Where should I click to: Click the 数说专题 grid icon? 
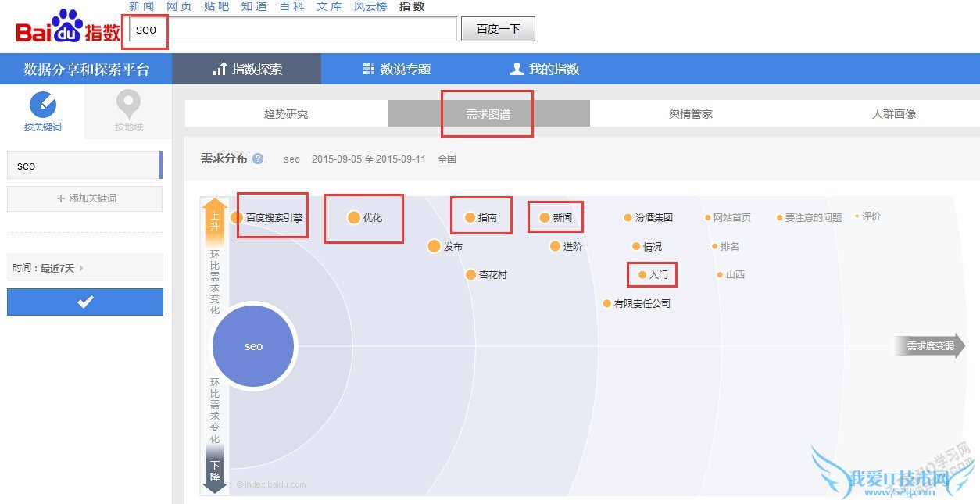pos(368,69)
